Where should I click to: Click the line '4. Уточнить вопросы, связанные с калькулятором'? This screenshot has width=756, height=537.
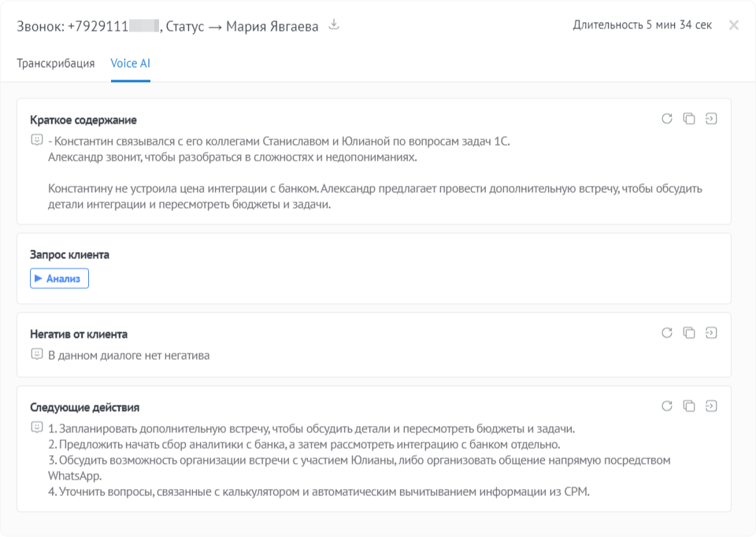(x=319, y=491)
